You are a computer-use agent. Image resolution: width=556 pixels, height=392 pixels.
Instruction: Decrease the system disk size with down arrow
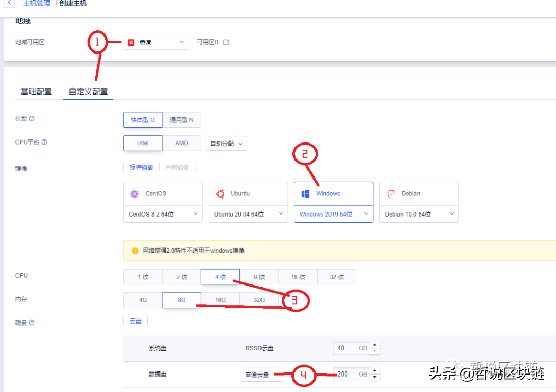click(x=375, y=351)
